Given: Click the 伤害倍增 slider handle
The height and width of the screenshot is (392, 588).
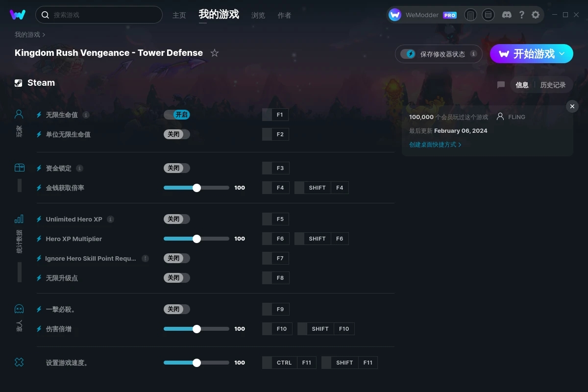Looking at the screenshot, I should (196, 329).
